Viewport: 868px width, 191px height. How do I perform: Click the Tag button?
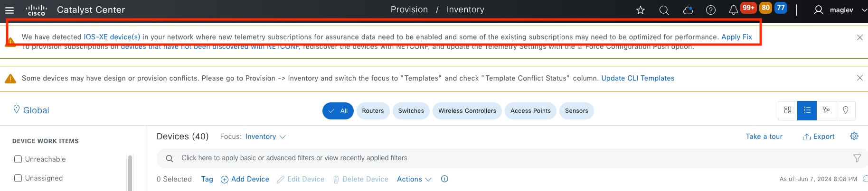click(207, 179)
